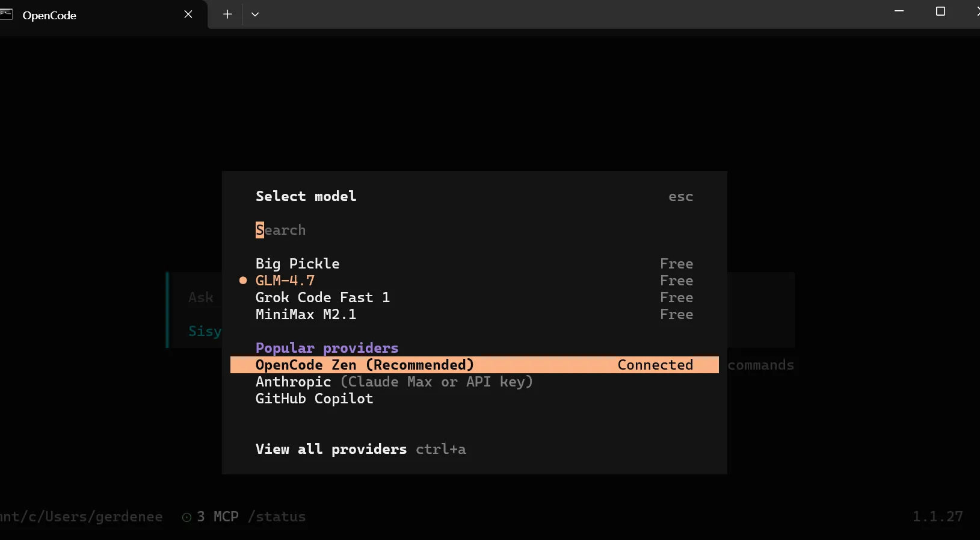Click the gerdenee working directory path
This screenshot has height=540, width=980.
click(x=81, y=517)
